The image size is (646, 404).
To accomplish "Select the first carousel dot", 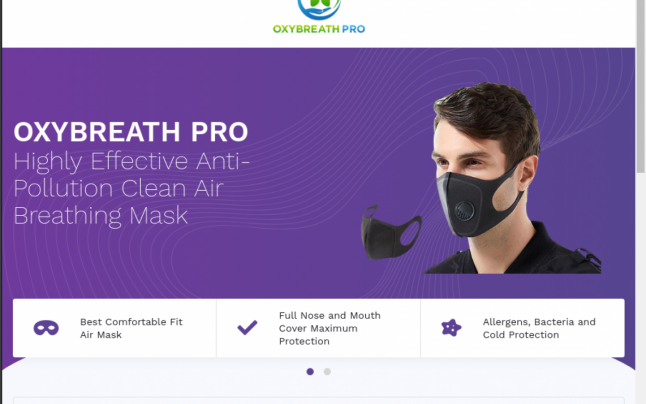I will coord(310,371).
